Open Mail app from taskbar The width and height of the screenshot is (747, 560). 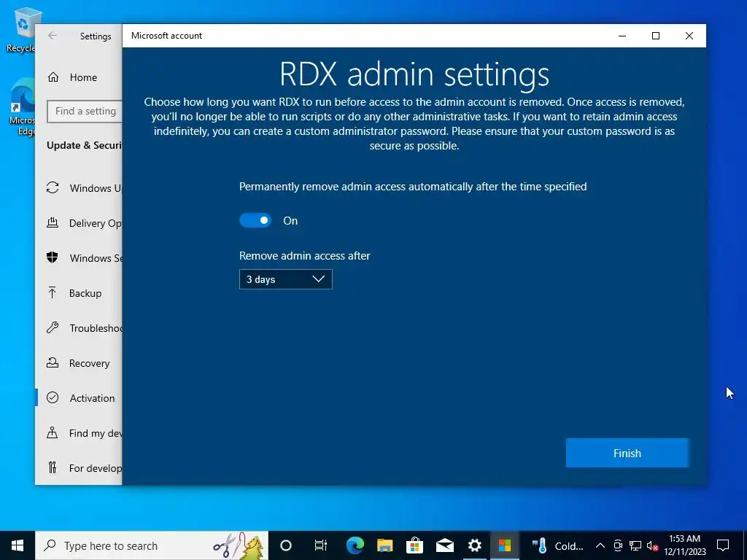(445, 545)
